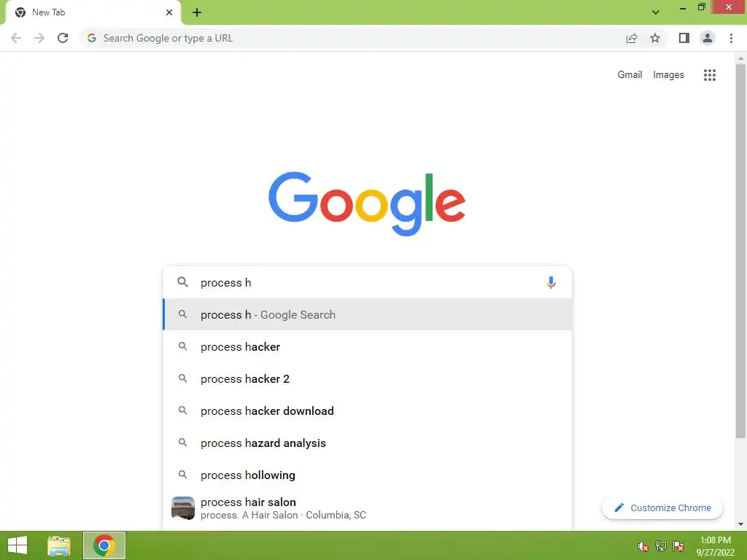Select the New Tab tab
The height and width of the screenshot is (560, 747).
[93, 12]
